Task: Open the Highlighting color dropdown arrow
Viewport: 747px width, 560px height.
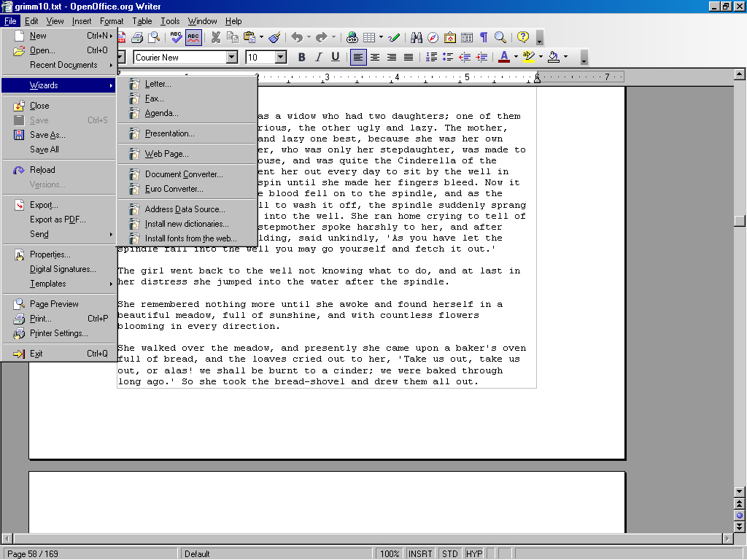Action: click(x=541, y=57)
